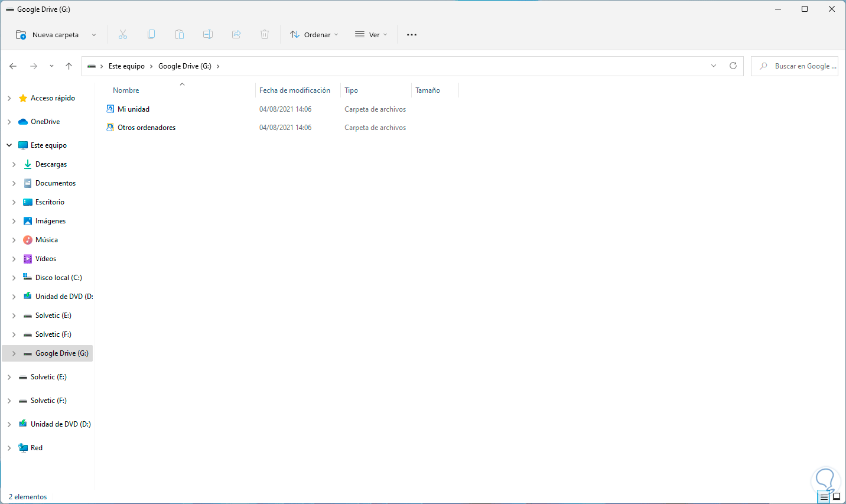Open Imágenes in the navigation pane

point(51,221)
